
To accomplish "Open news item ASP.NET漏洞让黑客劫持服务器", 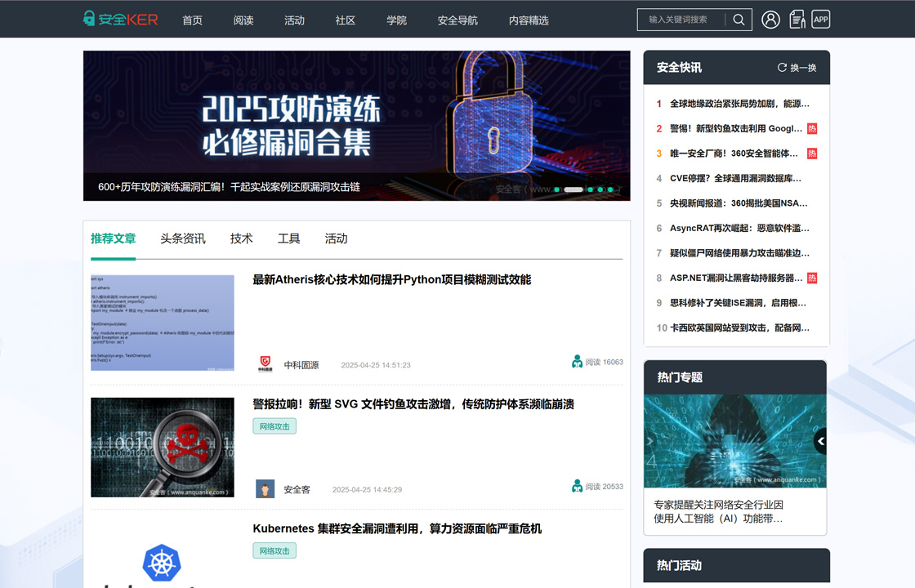I will pyautogui.click(x=736, y=278).
